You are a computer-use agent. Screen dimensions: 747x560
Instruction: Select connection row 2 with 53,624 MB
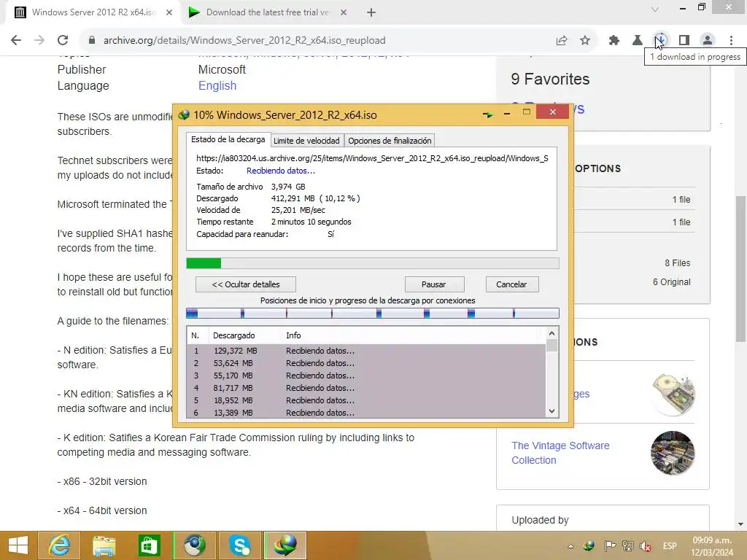(x=366, y=363)
